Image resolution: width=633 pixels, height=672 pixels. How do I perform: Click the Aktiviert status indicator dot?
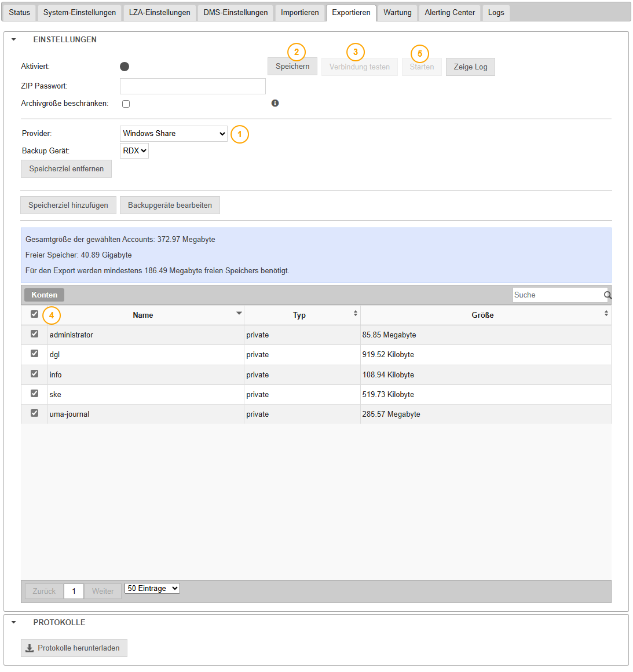(125, 67)
